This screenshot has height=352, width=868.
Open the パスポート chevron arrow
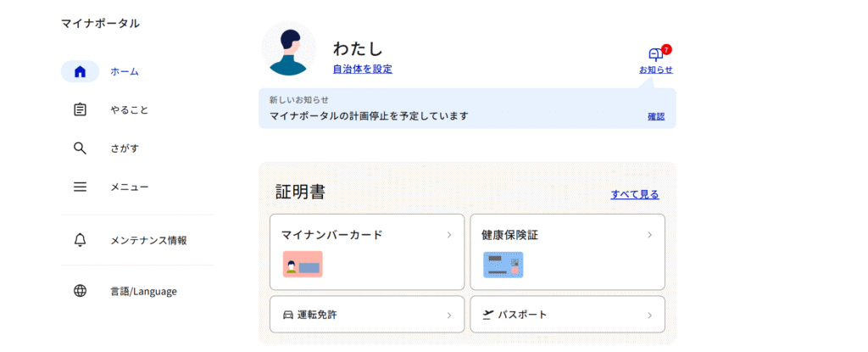[649, 316]
